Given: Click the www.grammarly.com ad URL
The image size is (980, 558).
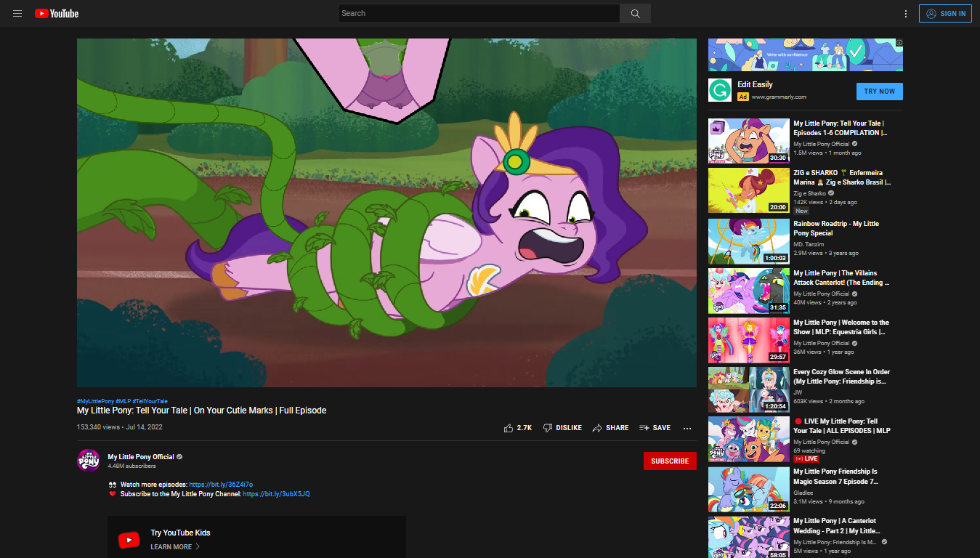Looking at the screenshot, I should tap(779, 97).
